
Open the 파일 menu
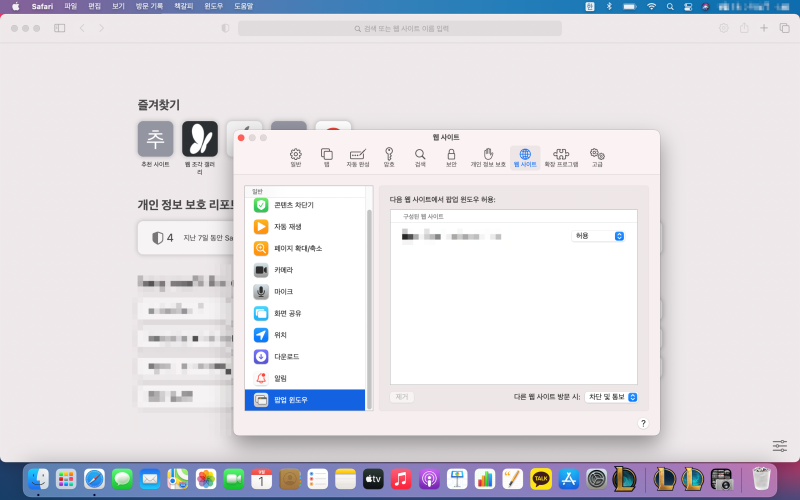click(70, 7)
